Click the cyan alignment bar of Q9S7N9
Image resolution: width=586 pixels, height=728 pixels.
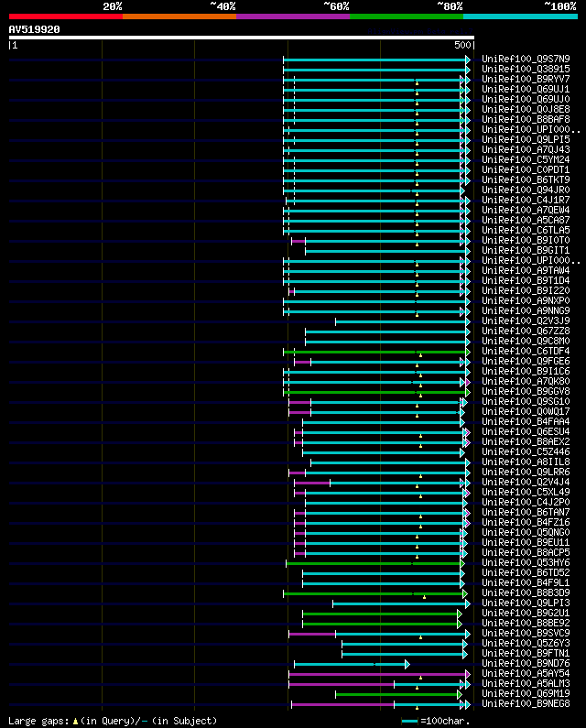pyautogui.click(x=376, y=60)
